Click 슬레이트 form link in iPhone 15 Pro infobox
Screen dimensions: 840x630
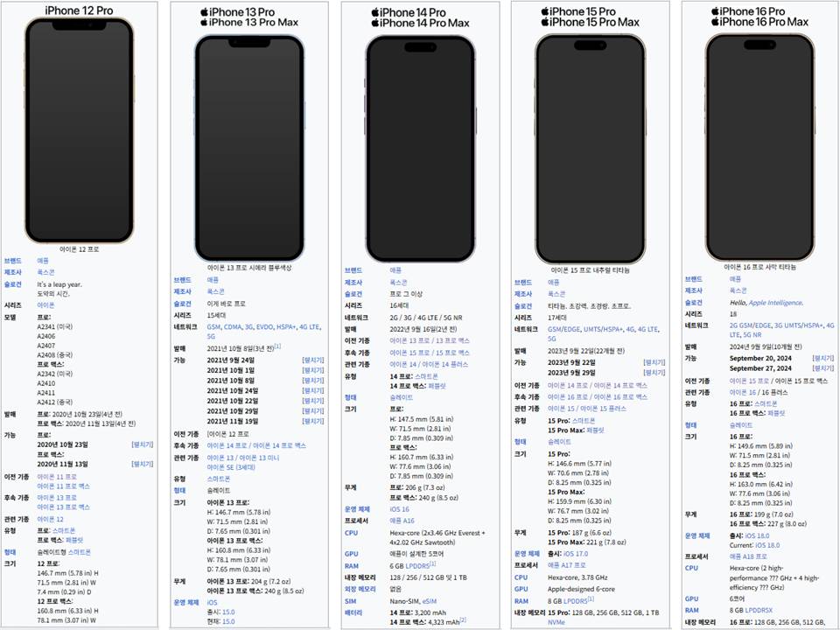(x=559, y=442)
